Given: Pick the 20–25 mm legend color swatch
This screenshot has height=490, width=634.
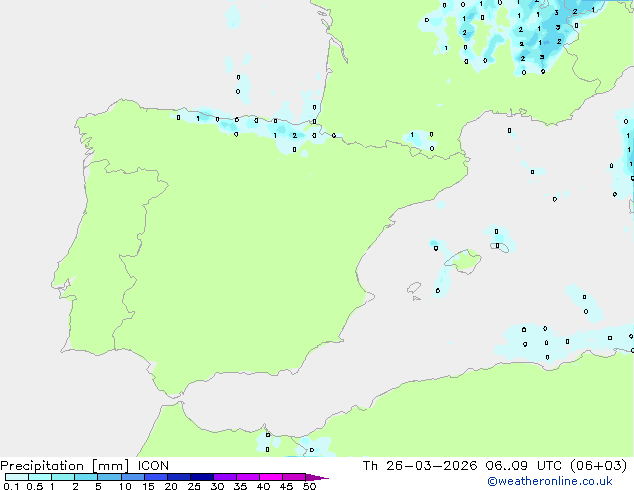Looking at the screenshot, I should [x=179, y=477].
